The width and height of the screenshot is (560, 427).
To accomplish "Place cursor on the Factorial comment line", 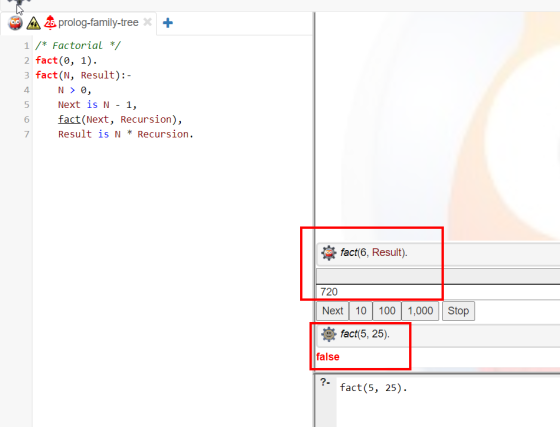I will (78, 46).
